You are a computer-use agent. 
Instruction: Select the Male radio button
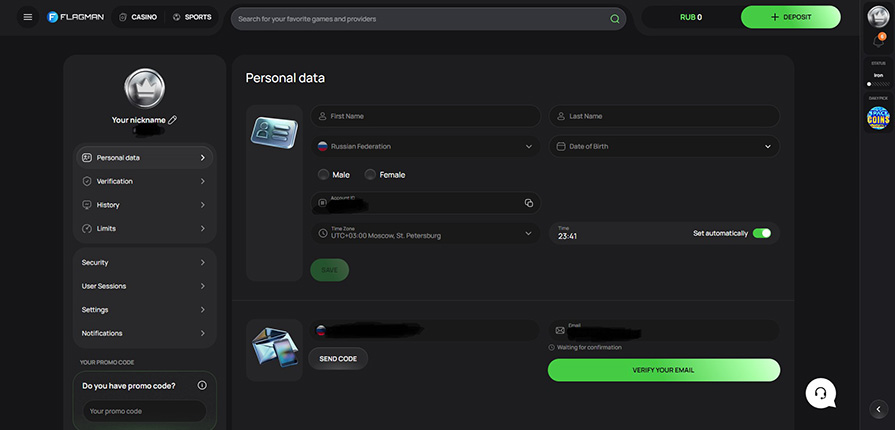[324, 174]
